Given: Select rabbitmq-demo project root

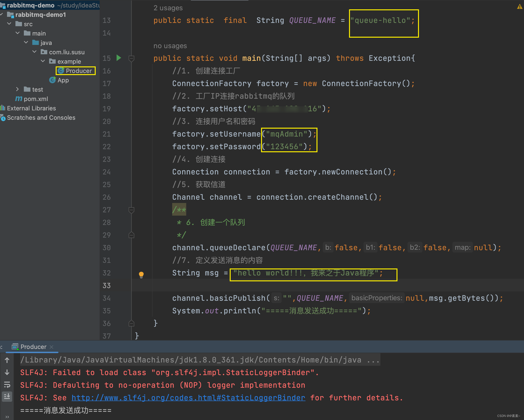Looking at the screenshot, I should pos(31,5).
